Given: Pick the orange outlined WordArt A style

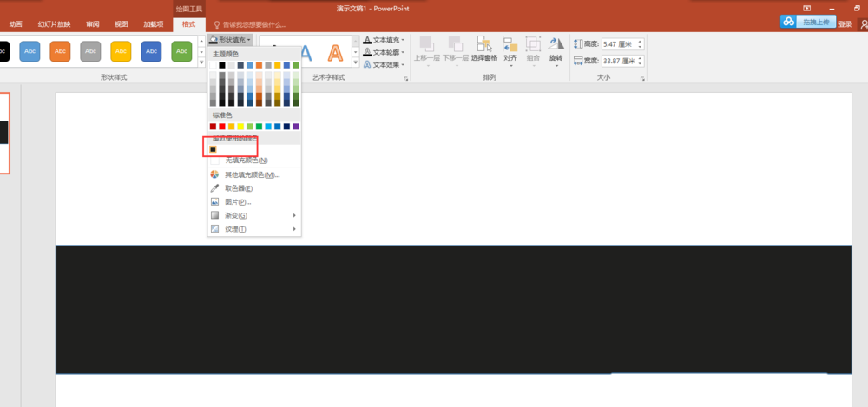Looking at the screenshot, I should [335, 53].
